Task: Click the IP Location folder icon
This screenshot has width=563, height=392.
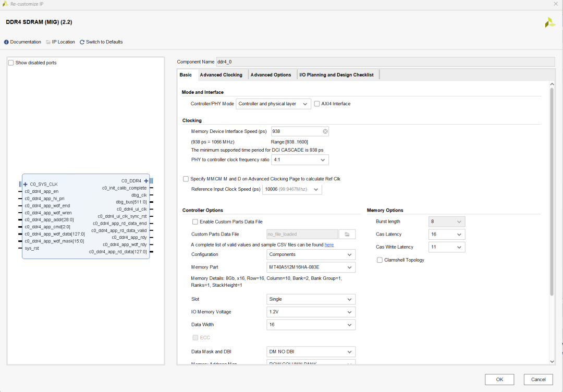Action: (48, 42)
